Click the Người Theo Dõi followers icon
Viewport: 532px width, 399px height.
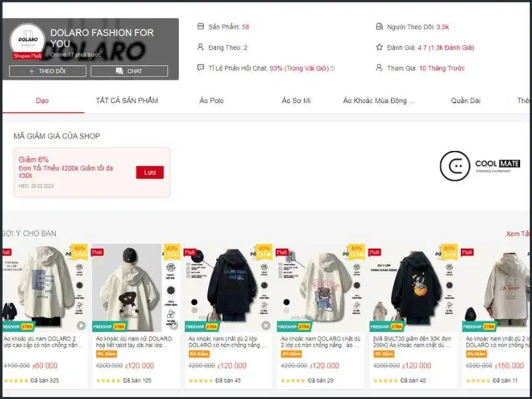pos(379,26)
